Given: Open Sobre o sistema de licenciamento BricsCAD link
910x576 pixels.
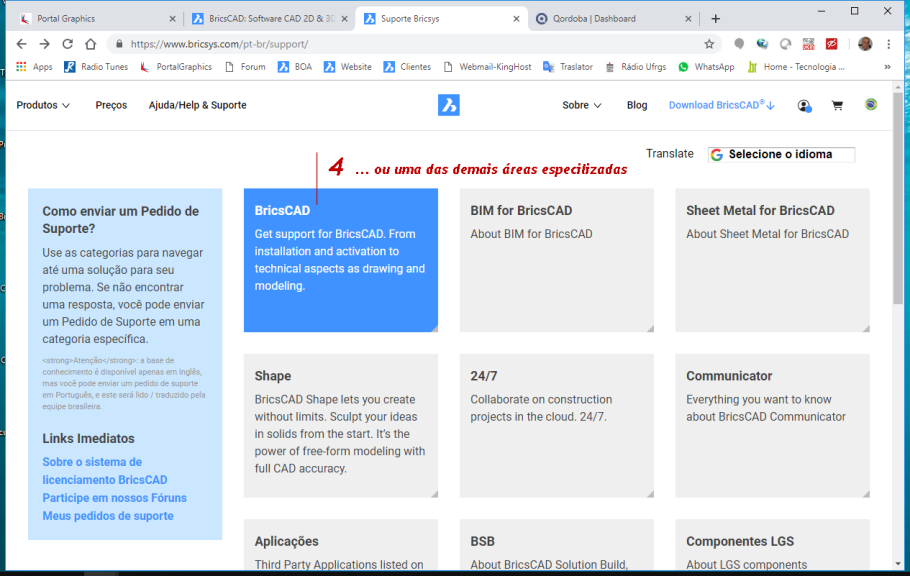Looking at the screenshot, I should click(104, 471).
